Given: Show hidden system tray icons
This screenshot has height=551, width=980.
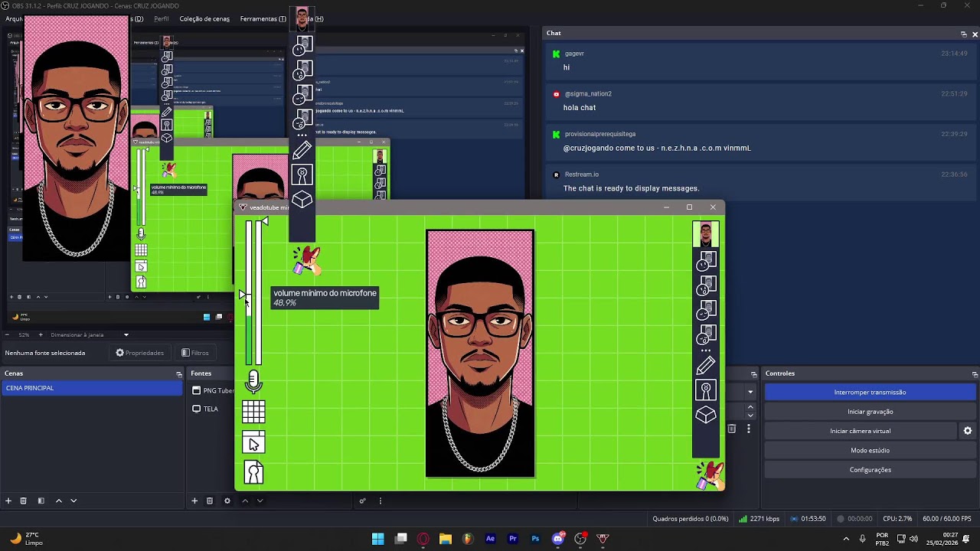Looking at the screenshot, I should click(x=845, y=539).
